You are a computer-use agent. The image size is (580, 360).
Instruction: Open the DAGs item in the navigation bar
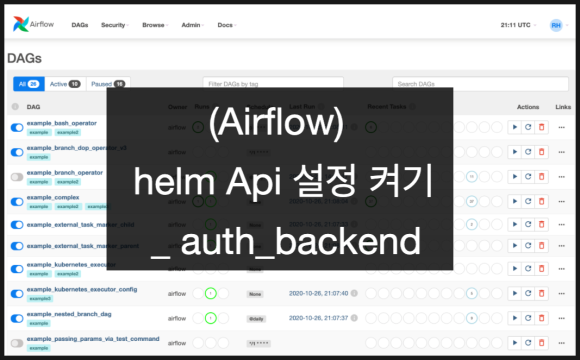80,25
